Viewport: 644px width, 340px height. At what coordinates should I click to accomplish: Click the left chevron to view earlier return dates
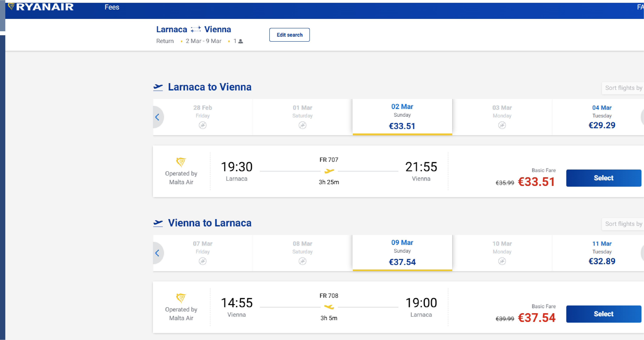[x=158, y=253]
